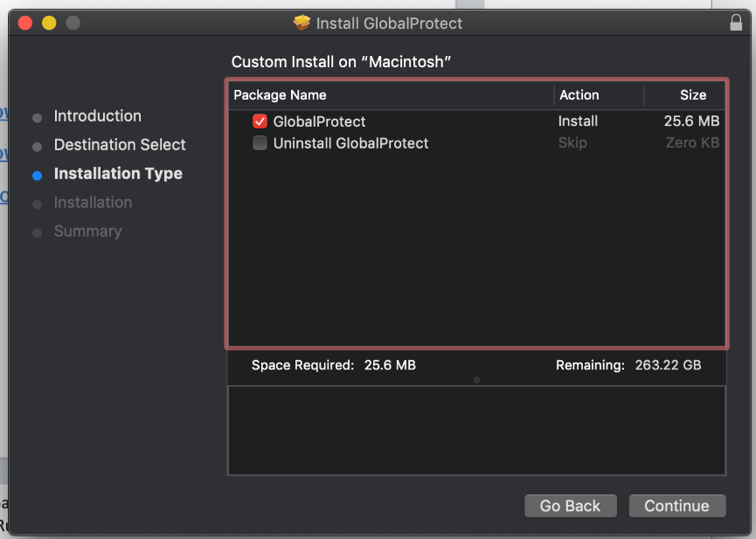Click the Go Back button

click(x=571, y=506)
